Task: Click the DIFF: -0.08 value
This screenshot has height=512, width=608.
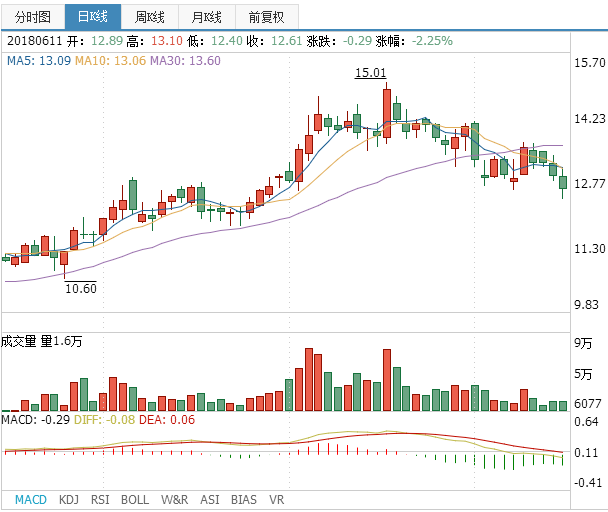Action: 104,420
